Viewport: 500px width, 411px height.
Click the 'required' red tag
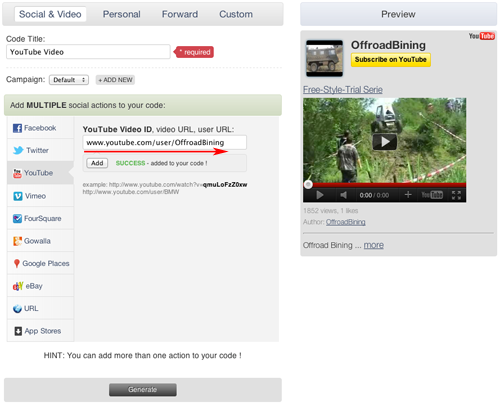(x=195, y=52)
